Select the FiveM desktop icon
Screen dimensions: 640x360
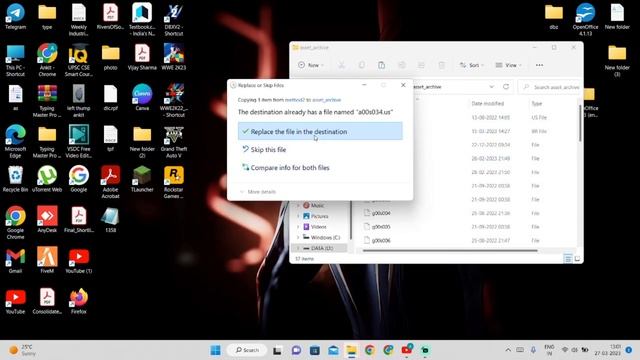(x=47, y=260)
